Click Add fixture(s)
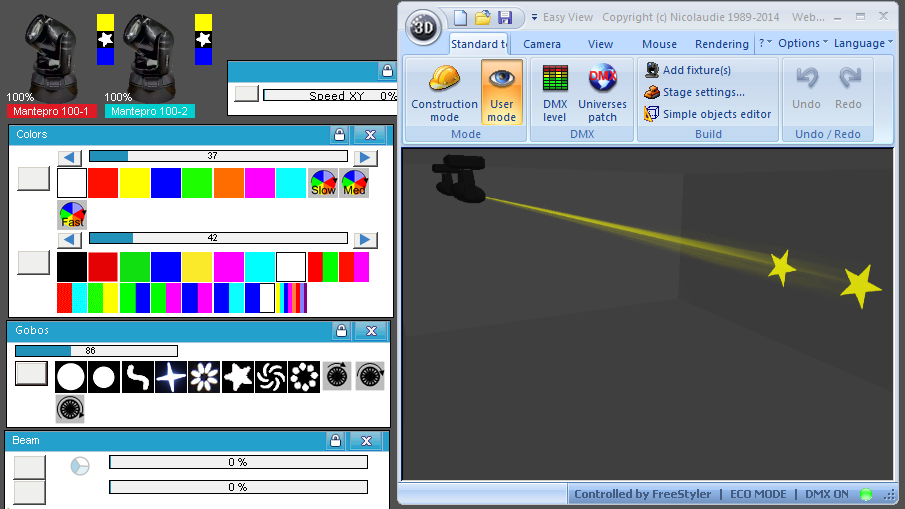This screenshot has height=509, width=905. click(x=688, y=70)
